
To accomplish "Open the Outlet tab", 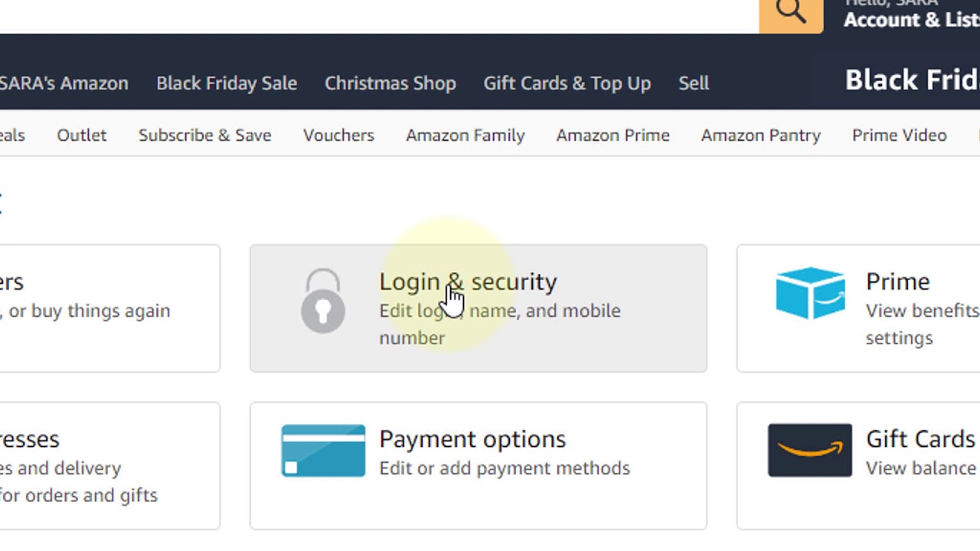I will click(x=81, y=135).
